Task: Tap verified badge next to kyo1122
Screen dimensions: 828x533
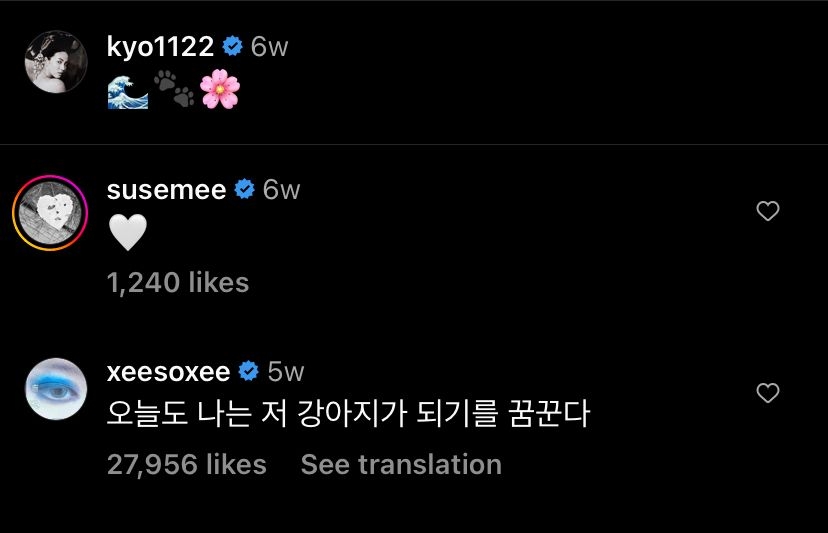Action: pos(232,47)
